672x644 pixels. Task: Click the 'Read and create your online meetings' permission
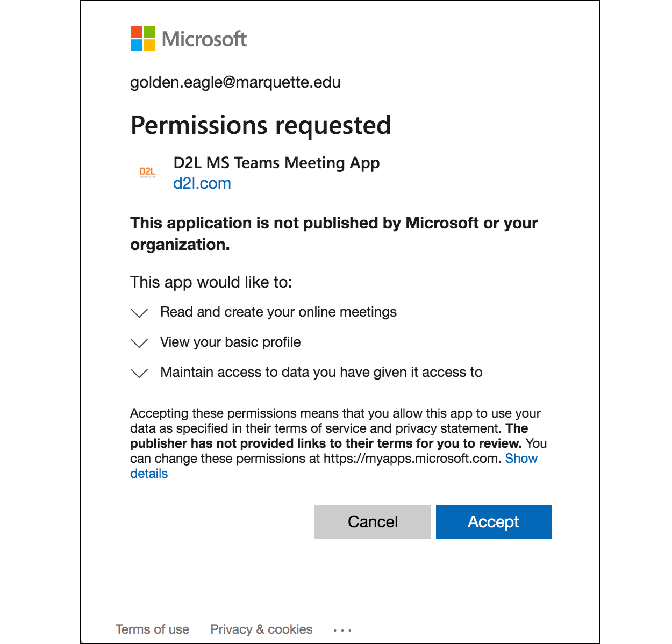coord(278,312)
